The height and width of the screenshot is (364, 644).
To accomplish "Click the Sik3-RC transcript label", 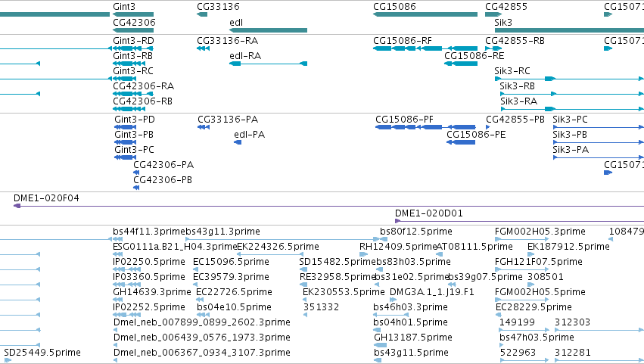I will click(512, 71).
